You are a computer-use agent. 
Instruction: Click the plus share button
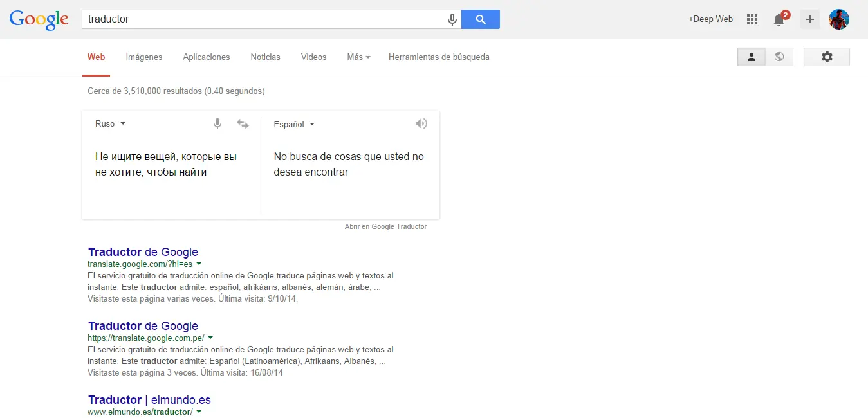point(810,19)
